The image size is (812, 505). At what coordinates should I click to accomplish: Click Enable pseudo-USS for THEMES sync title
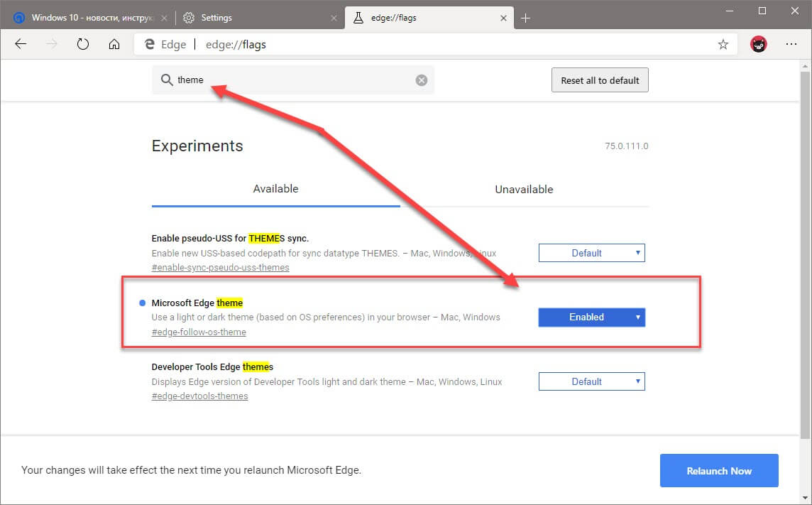coord(230,238)
